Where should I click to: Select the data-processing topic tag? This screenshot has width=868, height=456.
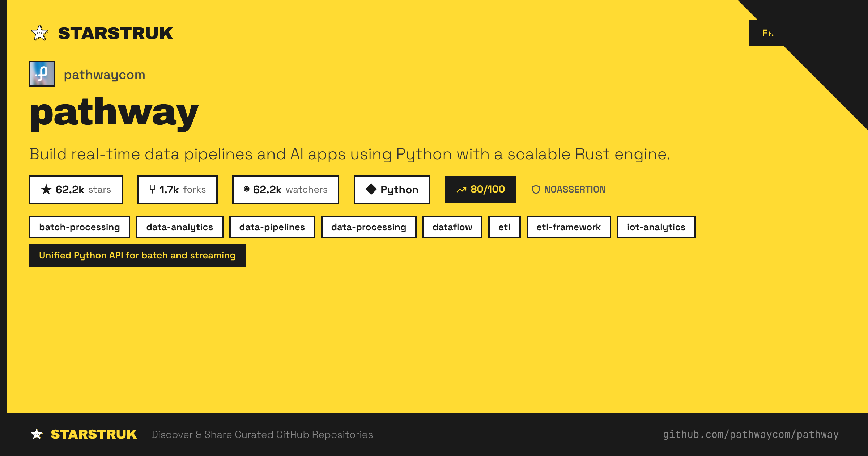tap(369, 227)
